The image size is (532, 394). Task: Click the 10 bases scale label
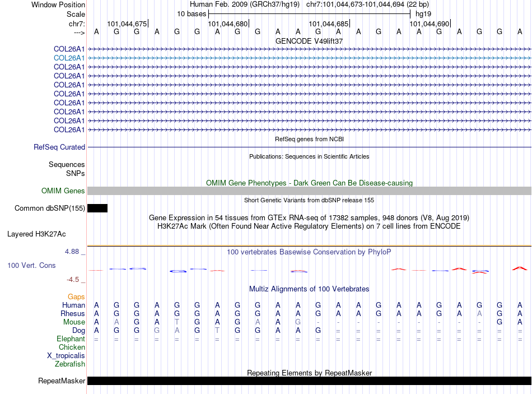coord(192,14)
